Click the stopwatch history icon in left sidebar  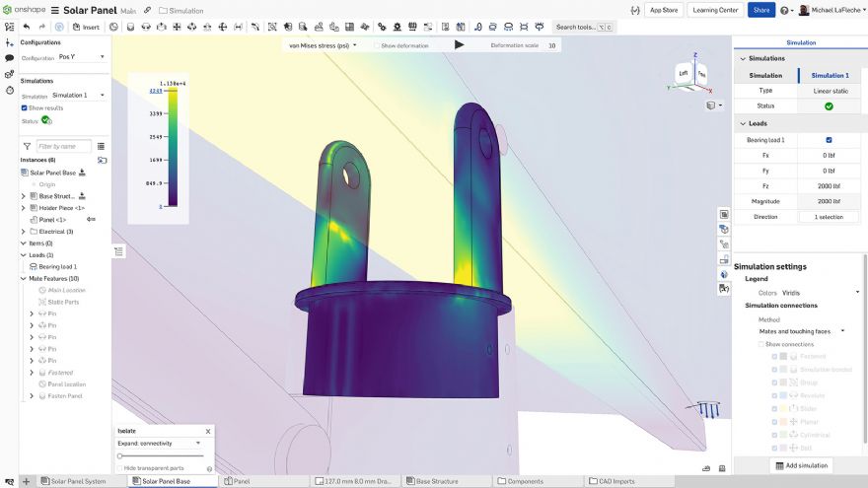click(10, 90)
